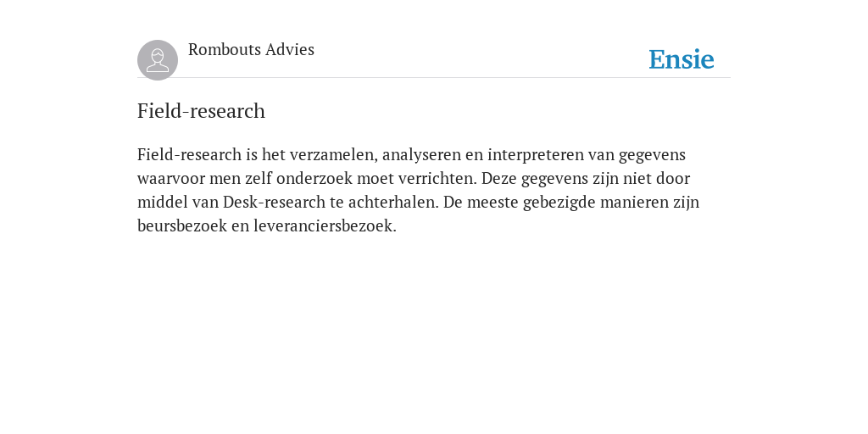The height and width of the screenshot is (434, 868).
Task: Click the first word Field-research in the paragraph
Action: click(189, 154)
